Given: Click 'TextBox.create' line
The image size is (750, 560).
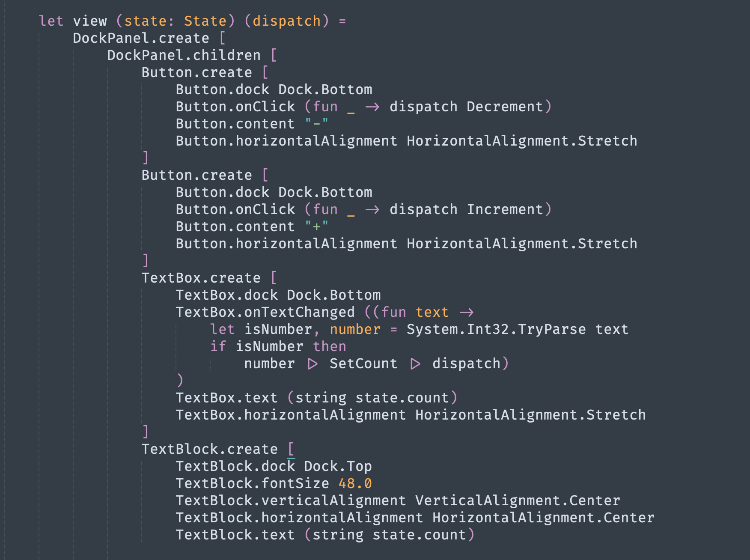Looking at the screenshot, I should (209, 278).
